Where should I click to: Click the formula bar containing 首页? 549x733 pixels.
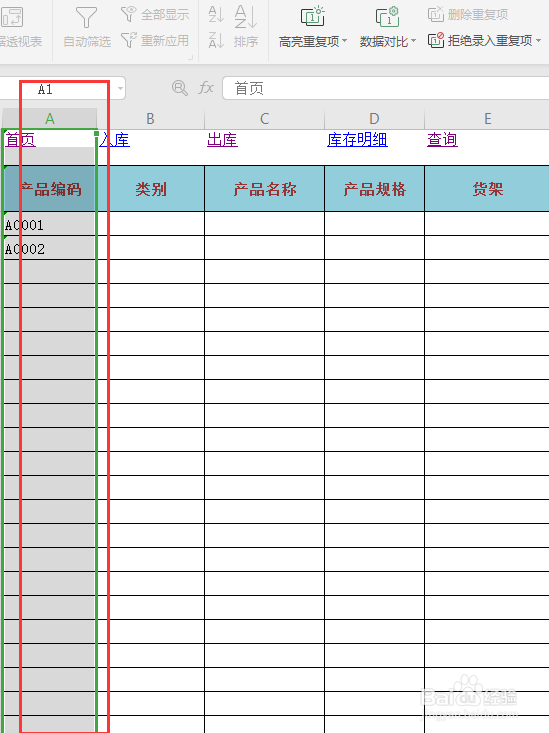(386, 88)
